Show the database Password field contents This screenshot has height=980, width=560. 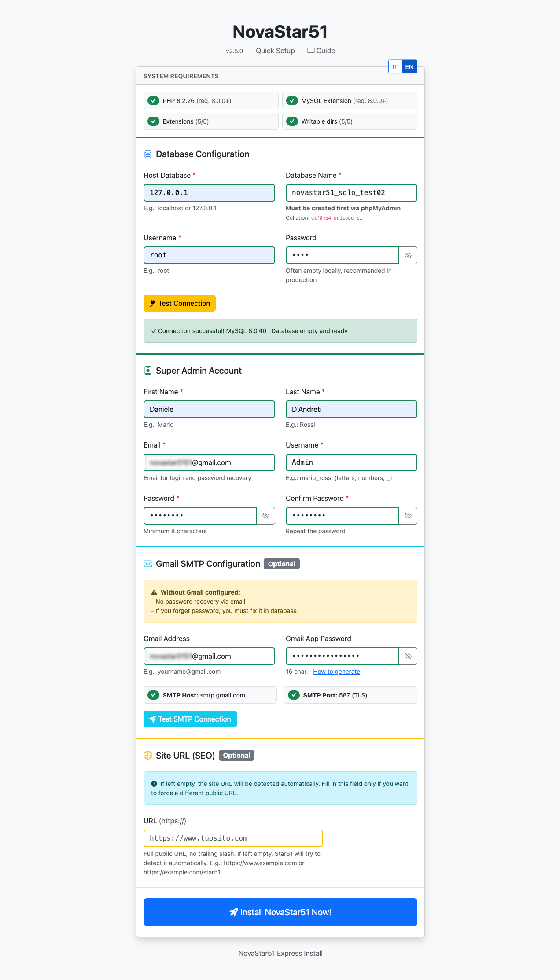tap(407, 255)
